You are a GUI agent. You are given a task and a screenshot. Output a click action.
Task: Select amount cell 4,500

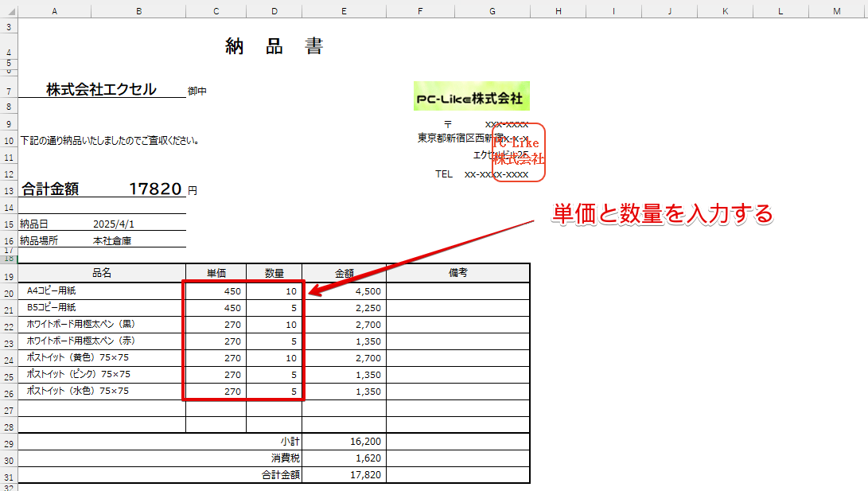[x=344, y=291]
